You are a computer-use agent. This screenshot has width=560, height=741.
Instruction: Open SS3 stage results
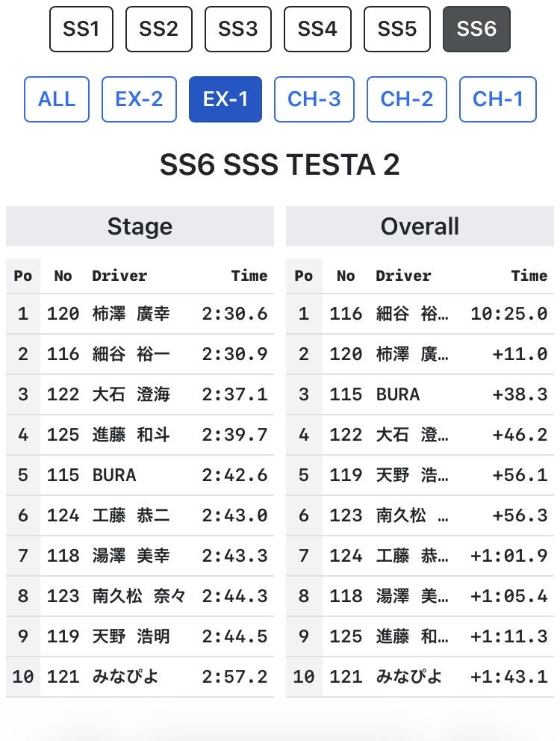coord(238,29)
